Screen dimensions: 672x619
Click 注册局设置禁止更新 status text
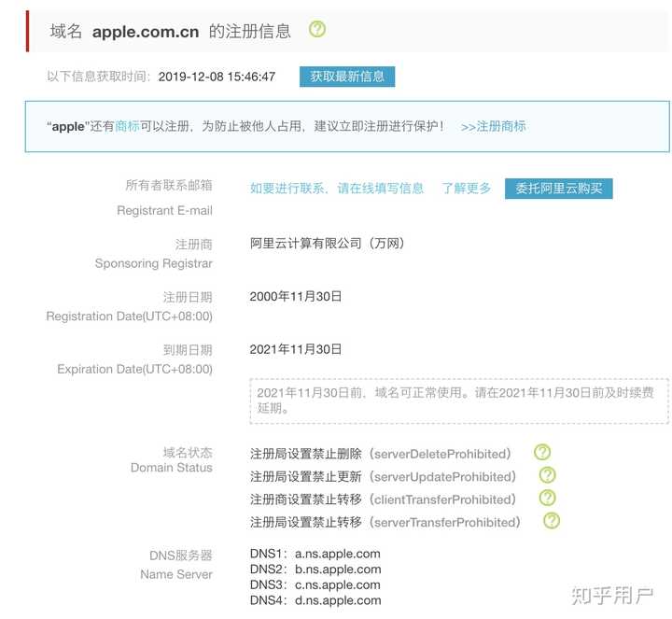coord(306,477)
